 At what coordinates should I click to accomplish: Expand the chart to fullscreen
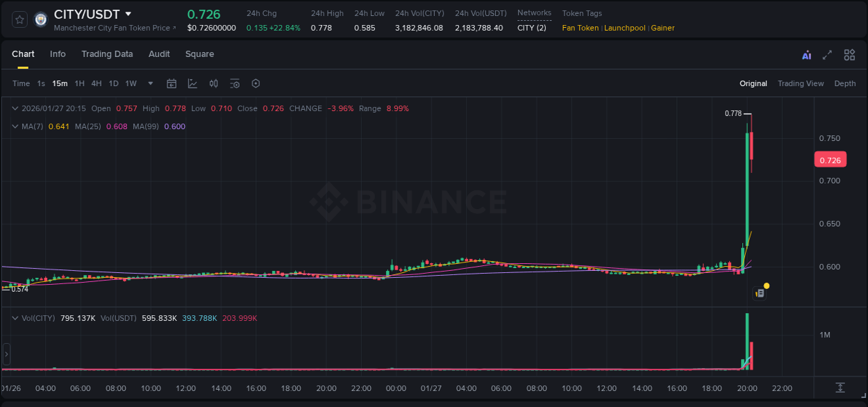click(x=826, y=54)
